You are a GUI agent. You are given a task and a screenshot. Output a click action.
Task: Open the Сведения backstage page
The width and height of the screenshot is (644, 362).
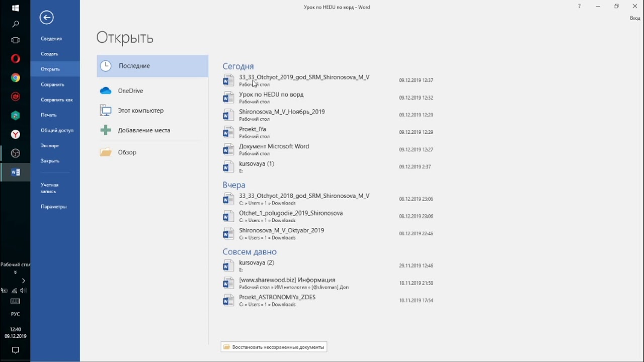click(x=55, y=39)
